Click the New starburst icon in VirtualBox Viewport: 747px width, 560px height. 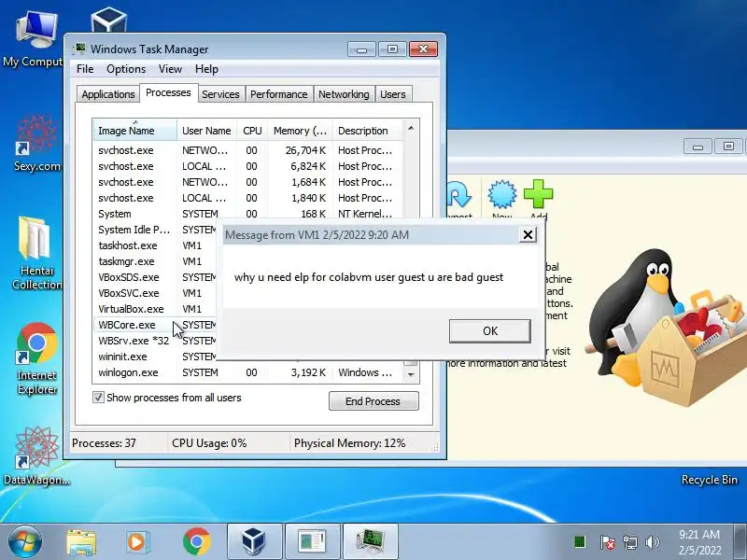(x=502, y=194)
